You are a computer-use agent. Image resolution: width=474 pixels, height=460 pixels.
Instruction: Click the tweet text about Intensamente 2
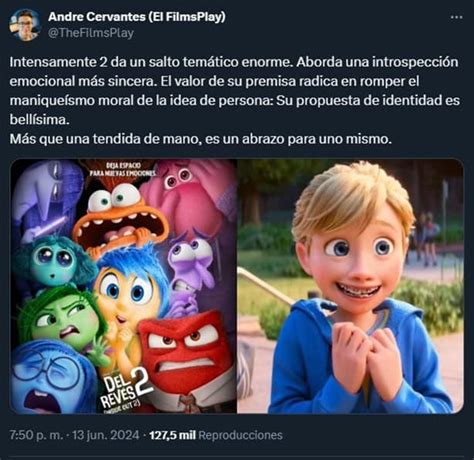point(235,100)
